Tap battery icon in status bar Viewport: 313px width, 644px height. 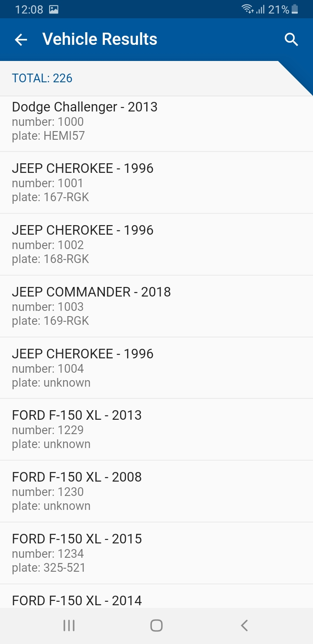pyautogui.click(x=295, y=9)
